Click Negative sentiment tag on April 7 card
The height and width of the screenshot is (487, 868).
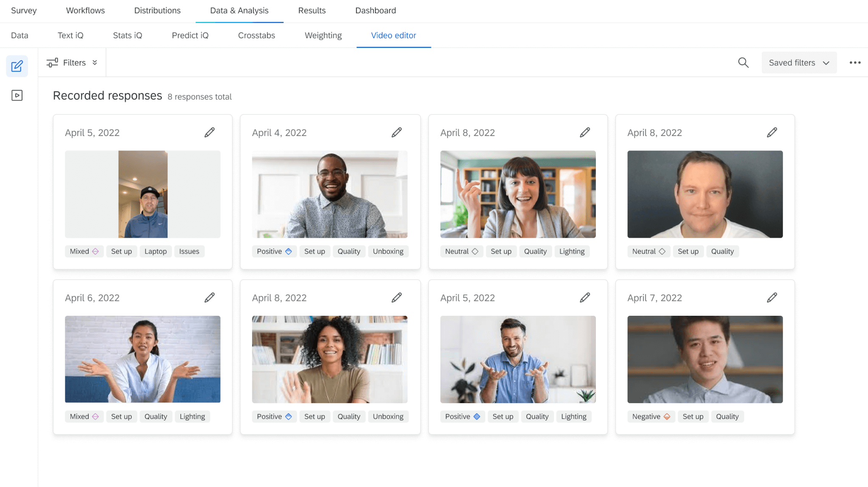pyautogui.click(x=651, y=417)
